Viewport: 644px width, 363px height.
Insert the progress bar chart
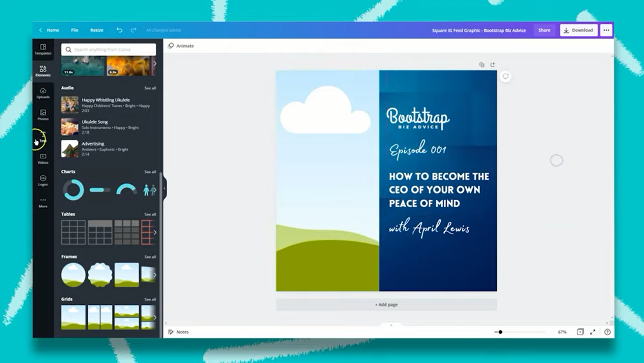coord(100,190)
